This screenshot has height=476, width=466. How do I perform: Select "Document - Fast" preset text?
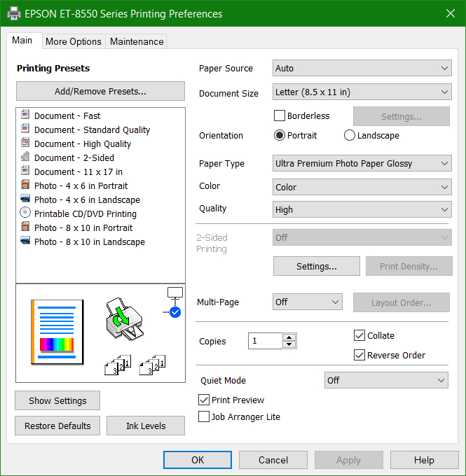coord(67,115)
